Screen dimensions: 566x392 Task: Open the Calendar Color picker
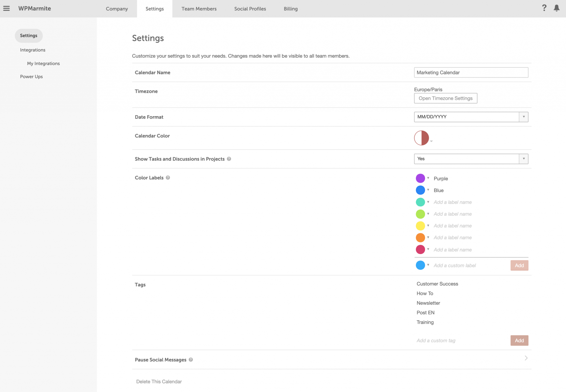[x=421, y=138]
